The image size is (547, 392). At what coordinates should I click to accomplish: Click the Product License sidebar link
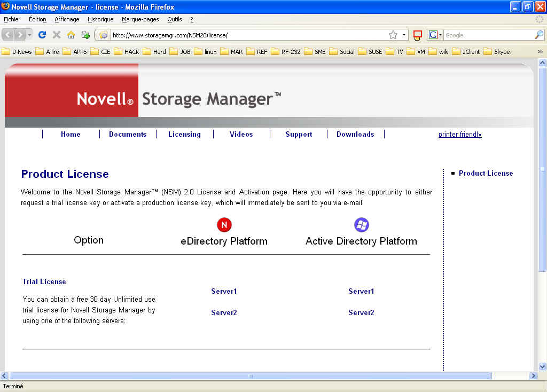[486, 174]
